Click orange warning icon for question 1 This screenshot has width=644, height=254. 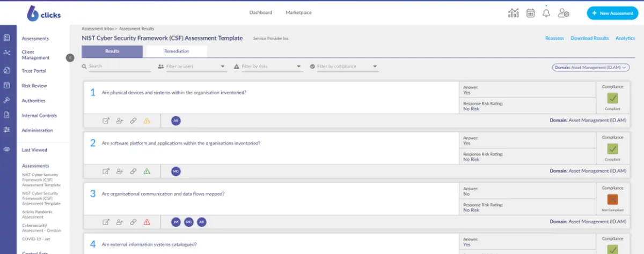point(147,121)
